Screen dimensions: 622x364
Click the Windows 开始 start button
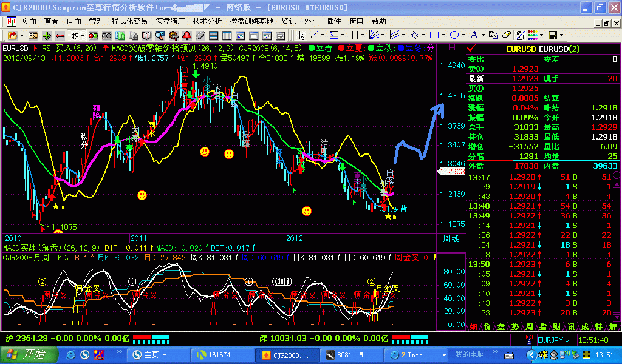(24, 354)
